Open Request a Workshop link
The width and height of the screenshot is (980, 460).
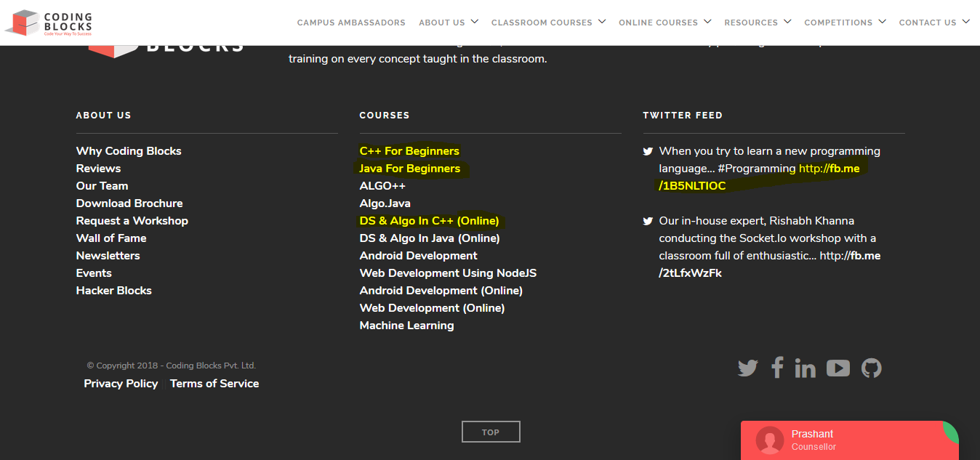point(132,221)
